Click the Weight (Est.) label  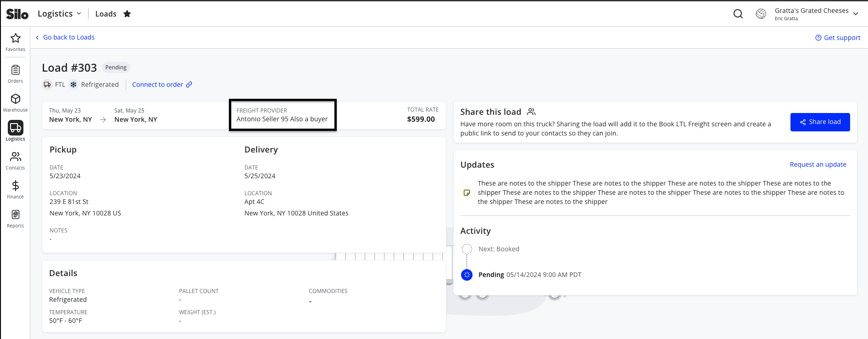pyautogui.click(x=197, y=312)
